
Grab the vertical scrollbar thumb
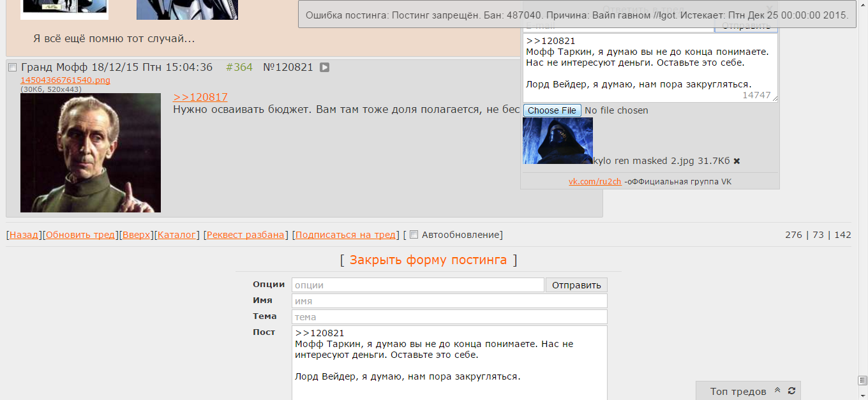coord(862,380)
